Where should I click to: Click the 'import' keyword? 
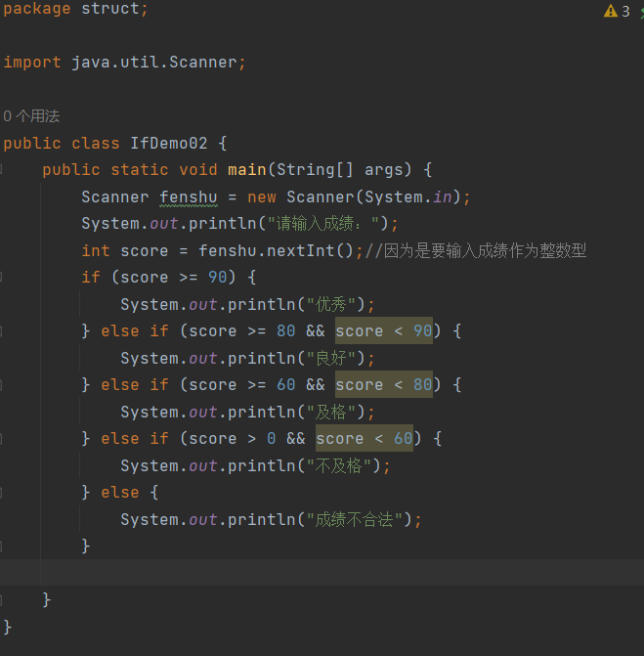pos(32,63)
